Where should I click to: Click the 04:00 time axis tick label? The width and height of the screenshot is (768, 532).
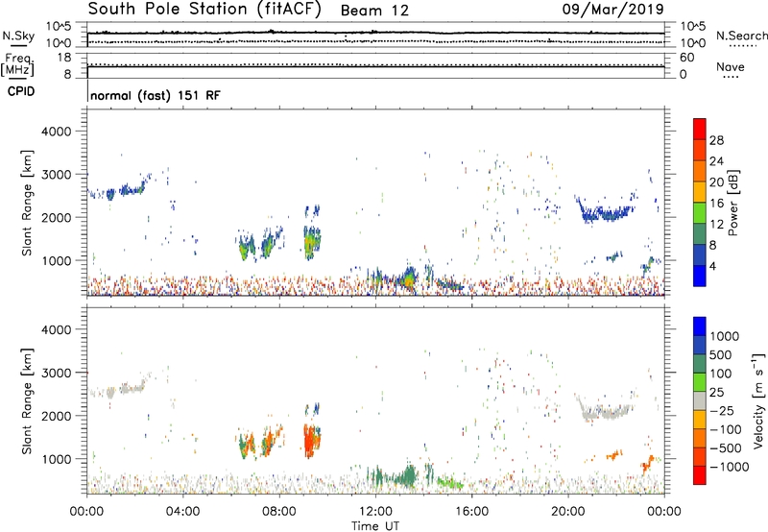coord(182,512)
